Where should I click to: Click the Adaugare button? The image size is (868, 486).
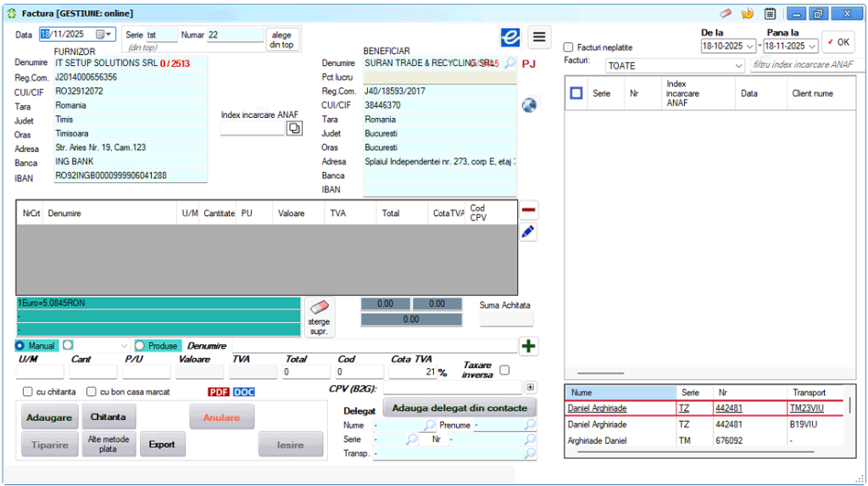click(49, 417)
